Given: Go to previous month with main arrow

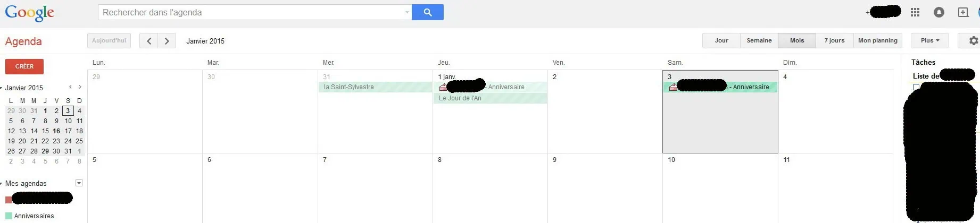Looking at the screenshot, I should (x=149, y=41).
